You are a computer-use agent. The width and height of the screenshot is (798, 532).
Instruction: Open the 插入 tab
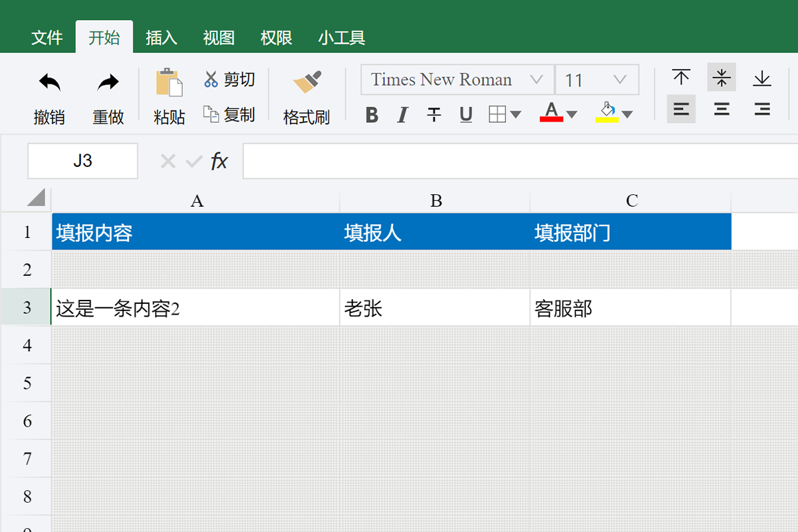click(x=162, y=38)
